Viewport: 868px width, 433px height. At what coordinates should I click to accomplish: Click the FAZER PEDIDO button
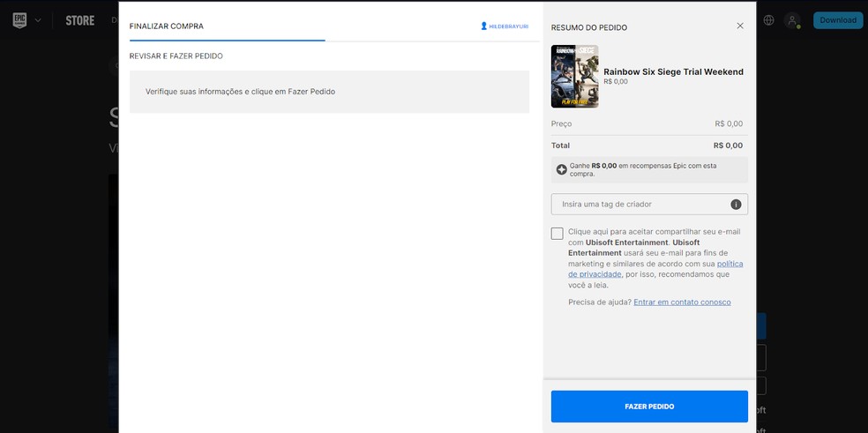point(649,407)
